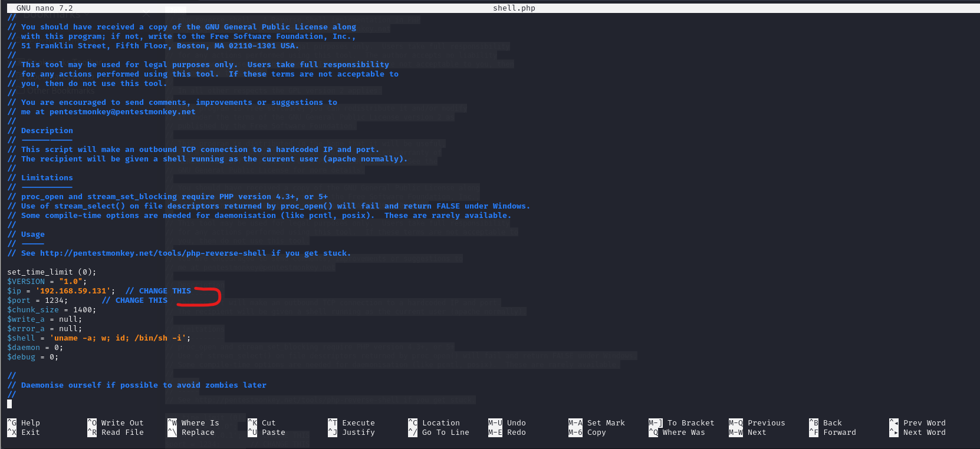Click the Undo shortcut
This screenshot has height=449, width=980.
point(507,423)
